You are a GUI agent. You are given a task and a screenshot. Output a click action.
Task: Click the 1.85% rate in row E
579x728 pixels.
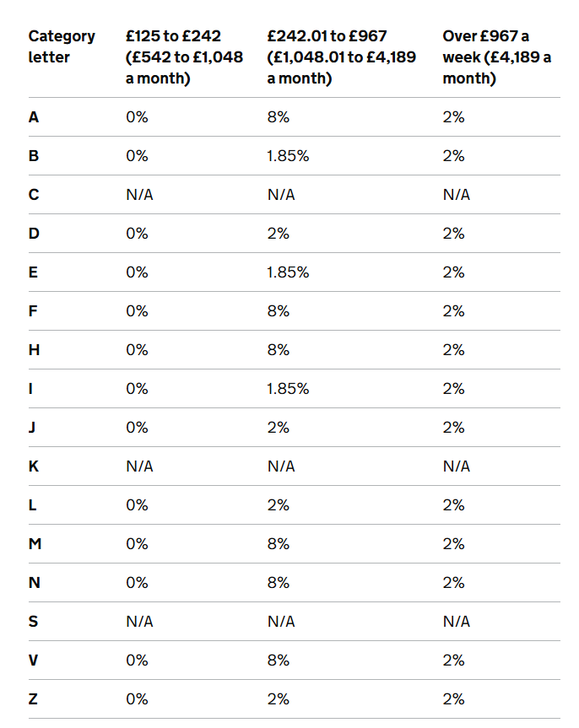pyautogui.click(x=288, y=272)
